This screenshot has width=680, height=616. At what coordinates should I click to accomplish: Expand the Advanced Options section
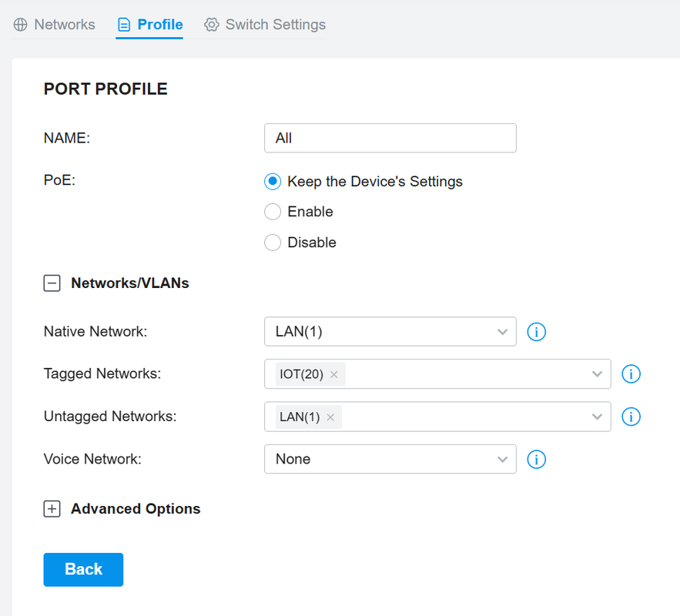point(52,508)
